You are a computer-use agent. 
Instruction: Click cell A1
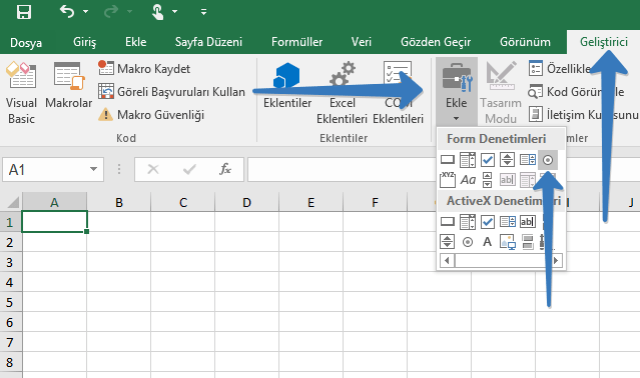click(54, 222)
